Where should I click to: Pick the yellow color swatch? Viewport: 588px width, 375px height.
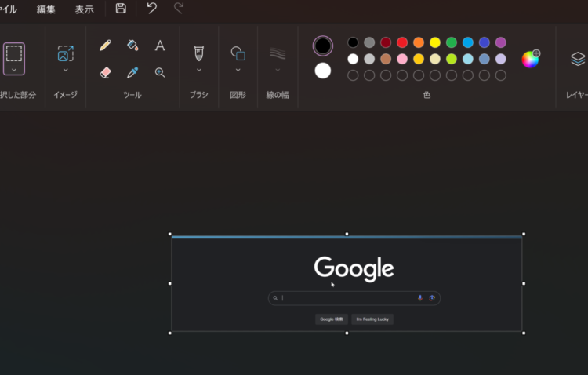435,42
